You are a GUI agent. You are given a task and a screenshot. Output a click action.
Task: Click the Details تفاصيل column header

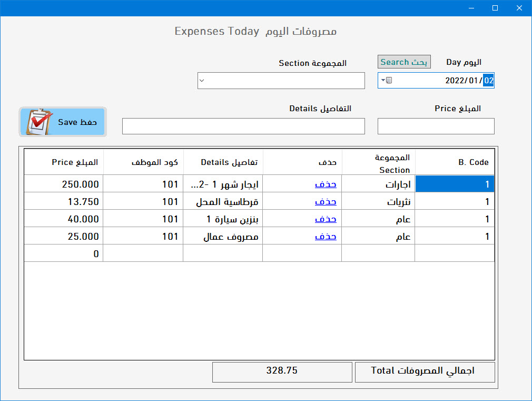pos(223,162)
